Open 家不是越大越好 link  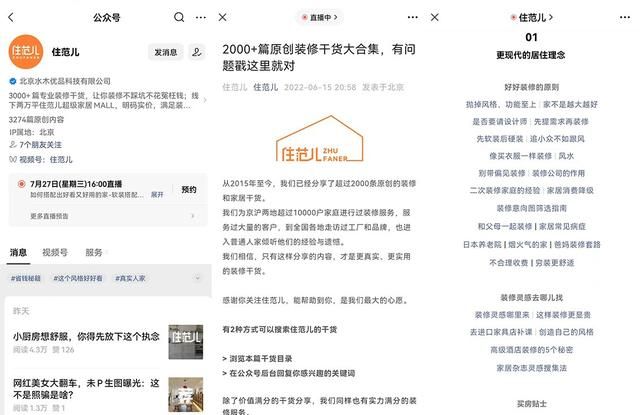pos(570,104)
